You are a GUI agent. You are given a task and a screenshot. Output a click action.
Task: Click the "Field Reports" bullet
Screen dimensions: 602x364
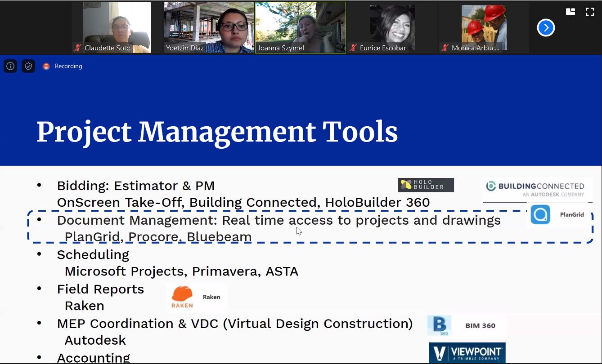click(x=100, y=289)
